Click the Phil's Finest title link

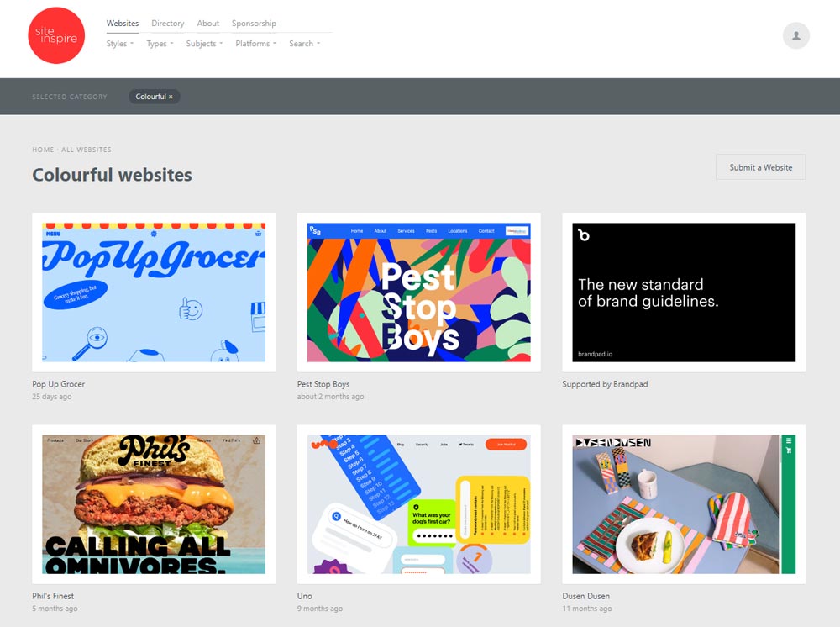pyautogui.click(x=53, y=596)
